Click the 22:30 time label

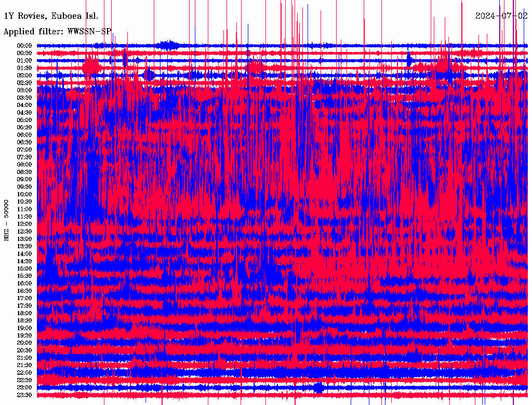[25, 380]
